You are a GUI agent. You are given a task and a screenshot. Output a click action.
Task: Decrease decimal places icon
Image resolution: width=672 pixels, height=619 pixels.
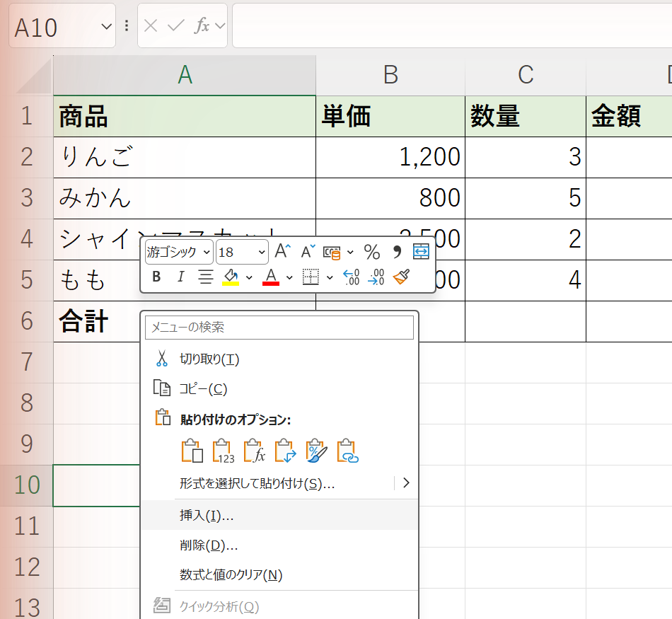tap(376, 277)
